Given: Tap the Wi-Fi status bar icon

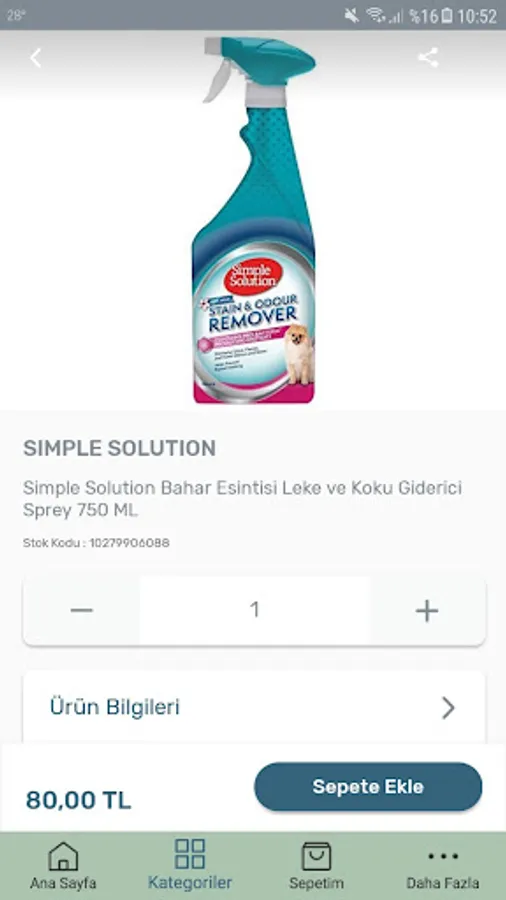Looking at the screenshot, I should [376, 15].
